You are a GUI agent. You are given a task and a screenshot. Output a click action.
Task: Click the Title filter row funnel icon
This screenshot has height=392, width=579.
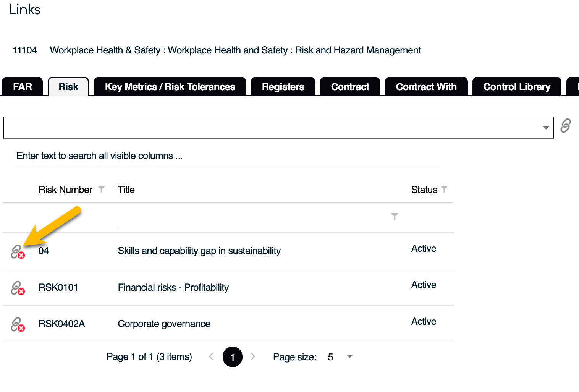tap(395, 217)
